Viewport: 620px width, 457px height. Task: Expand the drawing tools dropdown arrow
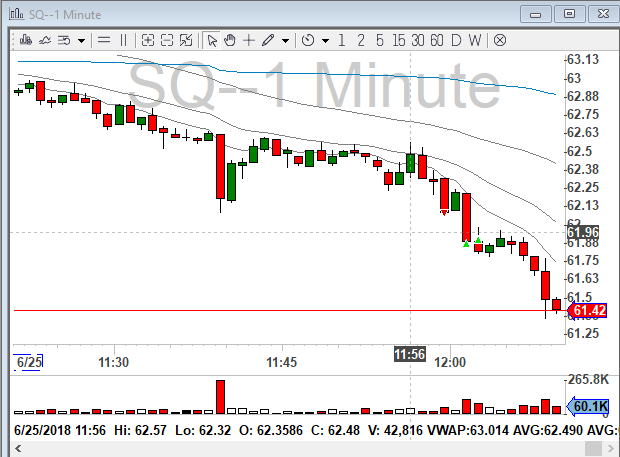(x=285, y=40)
